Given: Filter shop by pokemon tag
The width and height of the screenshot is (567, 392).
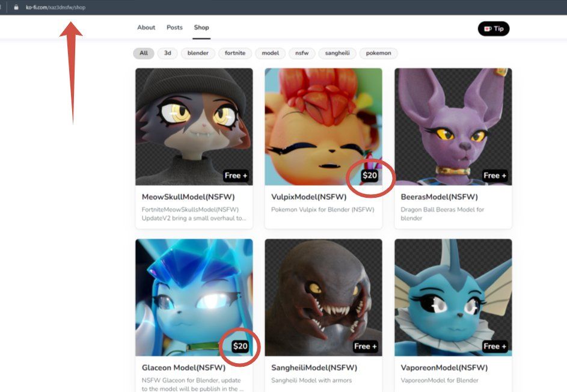Looking at the screenshot, I should [378, 53].
